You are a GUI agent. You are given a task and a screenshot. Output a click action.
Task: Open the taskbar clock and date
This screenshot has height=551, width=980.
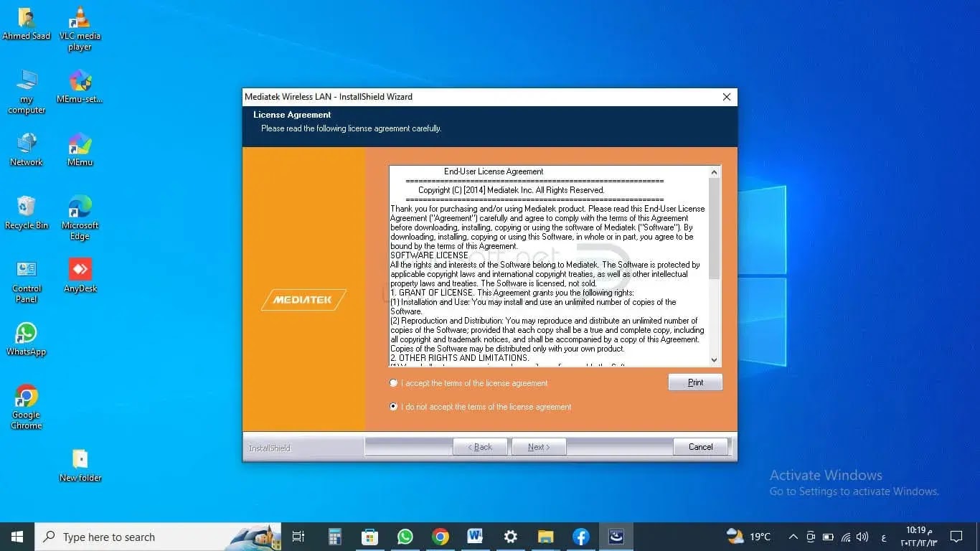tap(918, 537)
